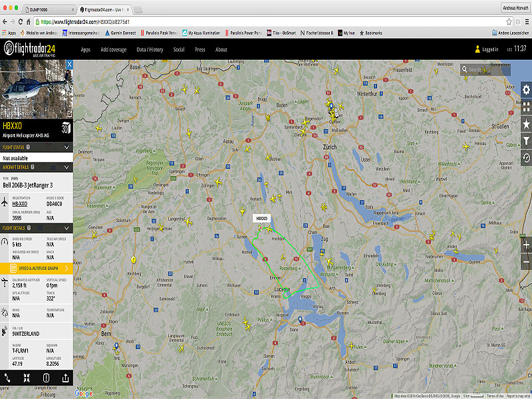
Task: Share this flight via share icon
Action: point(65,378)
